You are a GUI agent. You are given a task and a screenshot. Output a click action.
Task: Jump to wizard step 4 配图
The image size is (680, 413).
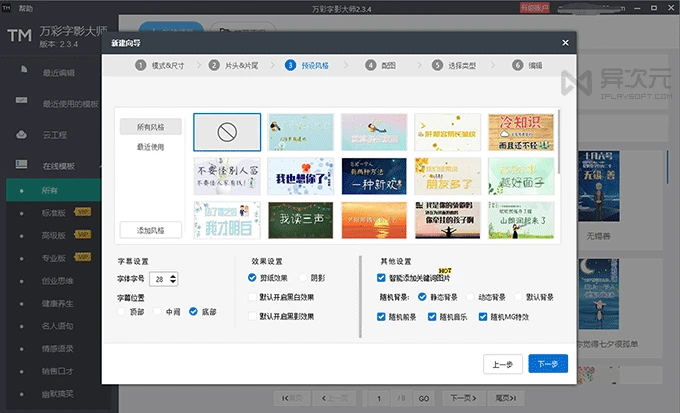click(x=380, y=66)
